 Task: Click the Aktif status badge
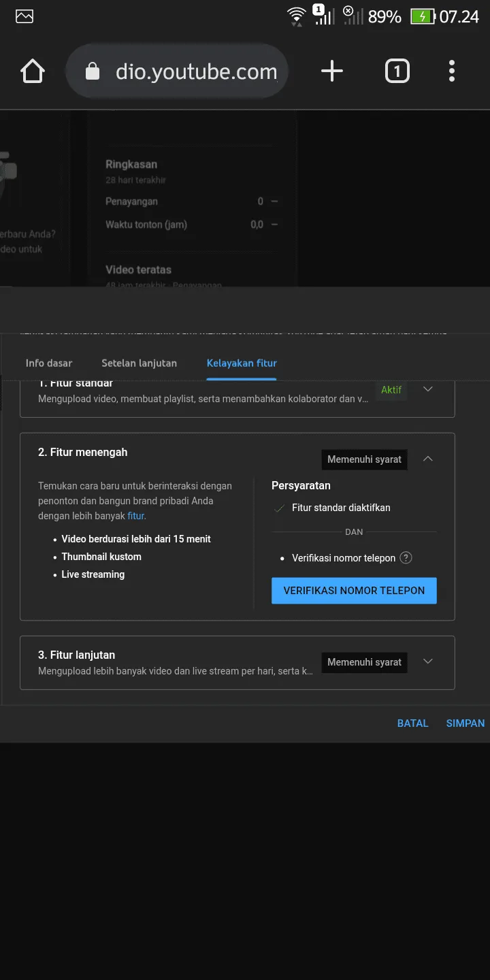click(x=391, y=390)
